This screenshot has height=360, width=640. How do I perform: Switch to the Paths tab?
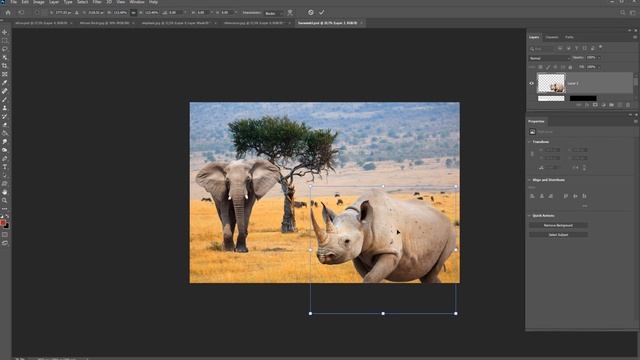point(569,37)
